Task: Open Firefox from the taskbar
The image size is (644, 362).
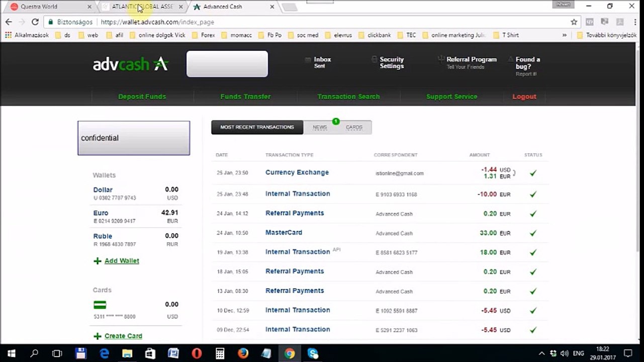Action: 243,353
